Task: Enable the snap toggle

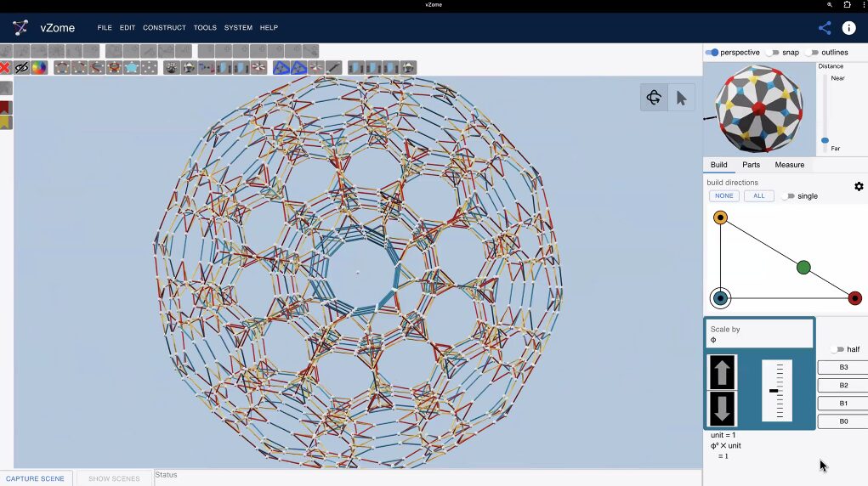Action: [x=772, y=53]
